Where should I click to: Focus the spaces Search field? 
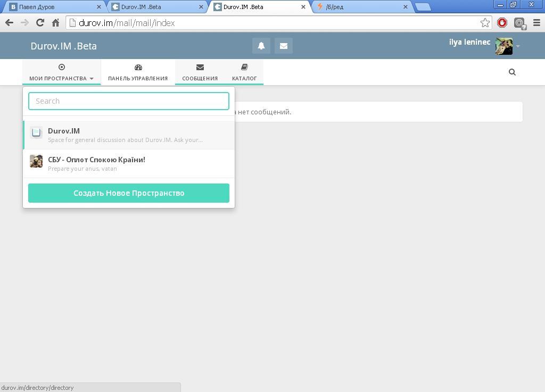(x=129, y=101)
